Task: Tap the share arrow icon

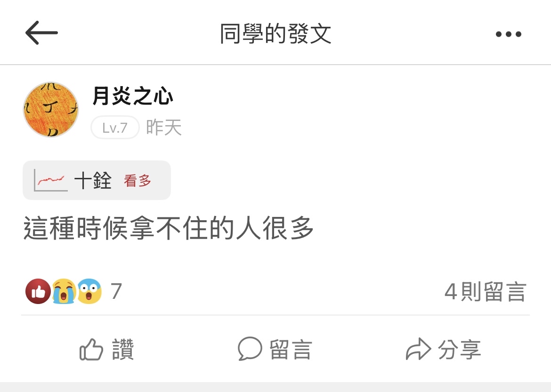Action: click(x=418, y=349)
